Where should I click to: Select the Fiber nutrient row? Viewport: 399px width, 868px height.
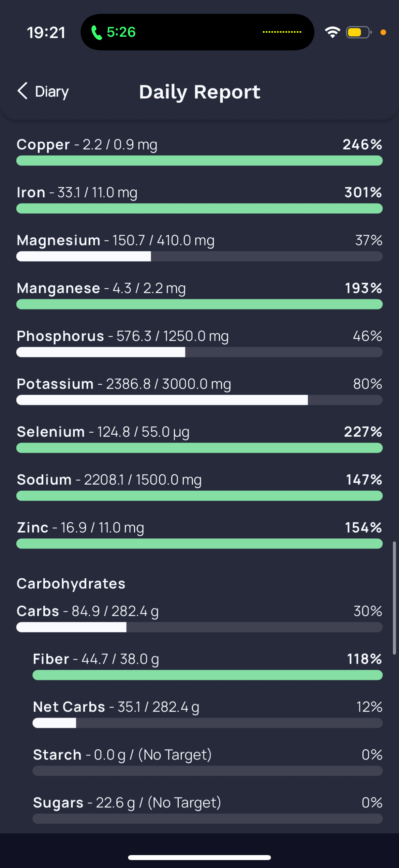pos(207,665)
